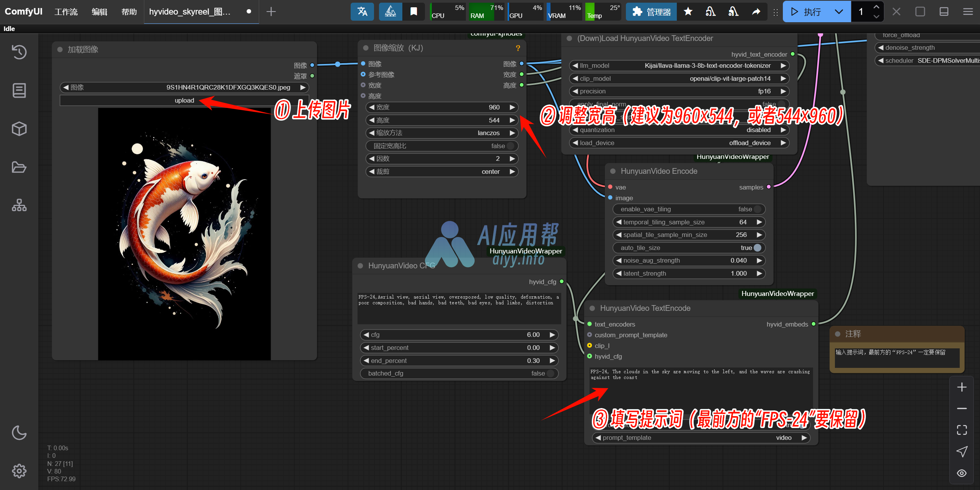
Task: Expand the run button options chevron
Action: (839, 12)
